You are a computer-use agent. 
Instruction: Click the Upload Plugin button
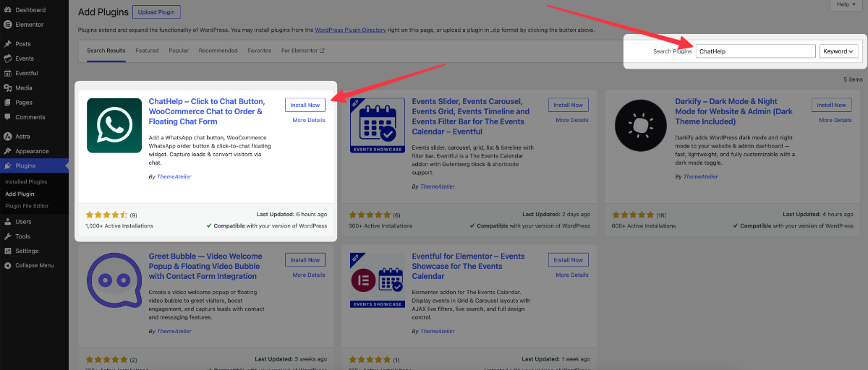tap(157, 12)
